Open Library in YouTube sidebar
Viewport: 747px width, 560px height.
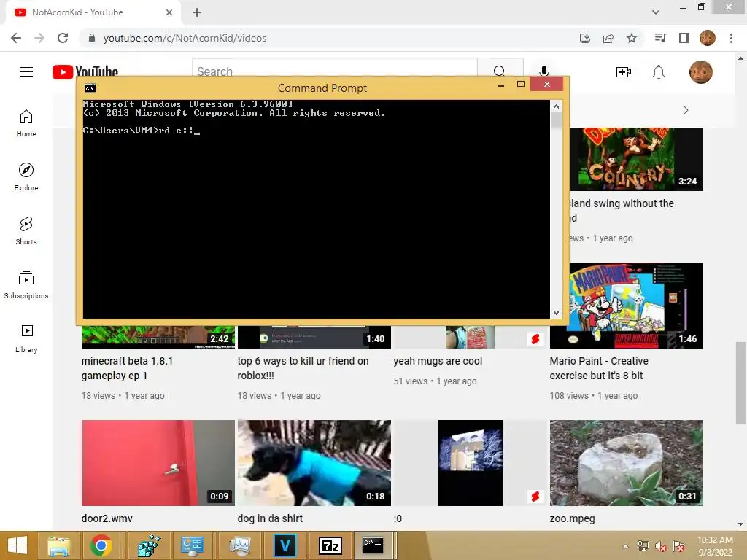coord(26,338)
